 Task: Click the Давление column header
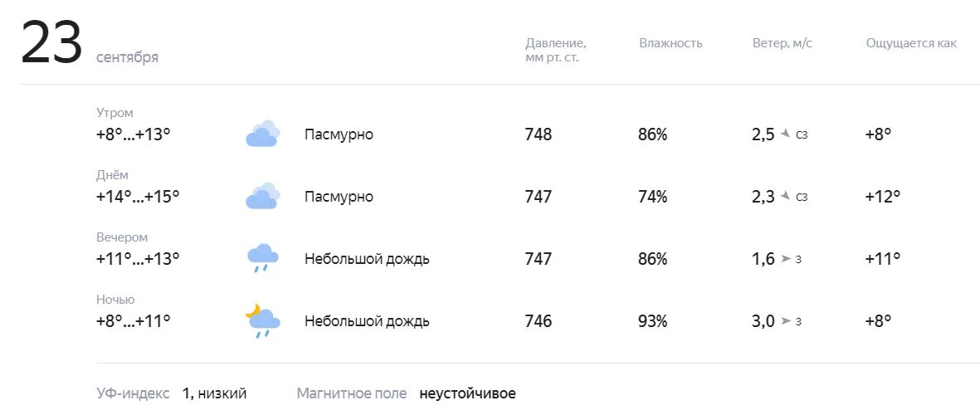pyautogui.click(x=556, y=51)
